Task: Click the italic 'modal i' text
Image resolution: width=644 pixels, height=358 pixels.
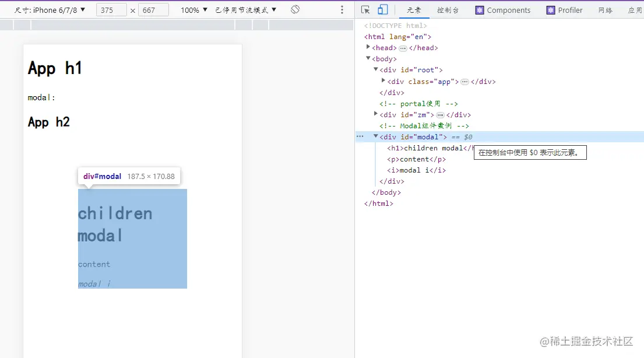Action: click(94, 283)
